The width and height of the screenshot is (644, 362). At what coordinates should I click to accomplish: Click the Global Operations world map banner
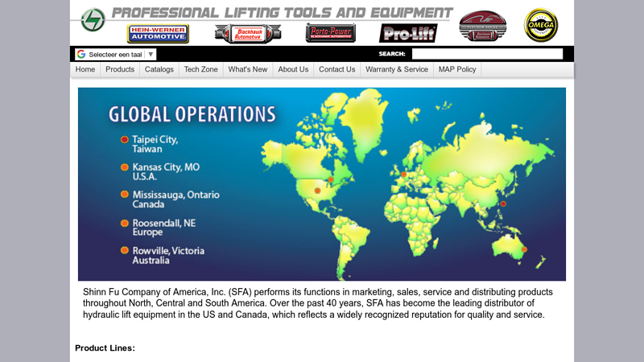[322, 184]
